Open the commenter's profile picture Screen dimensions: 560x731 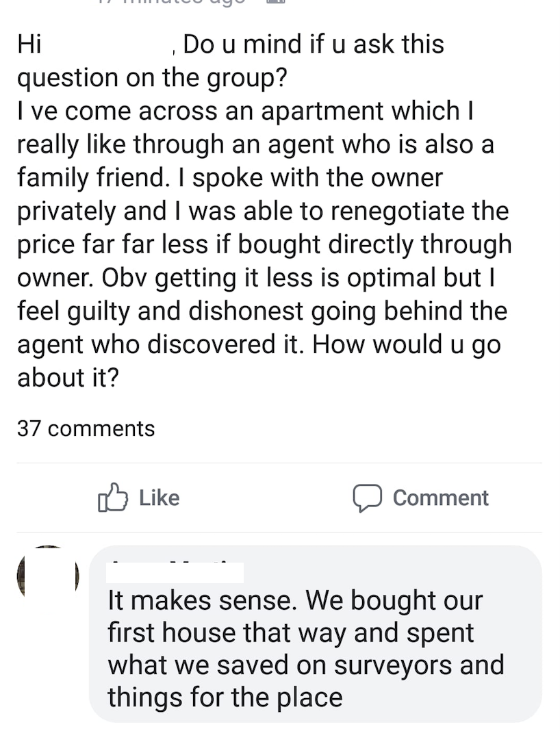click(48, 578)
